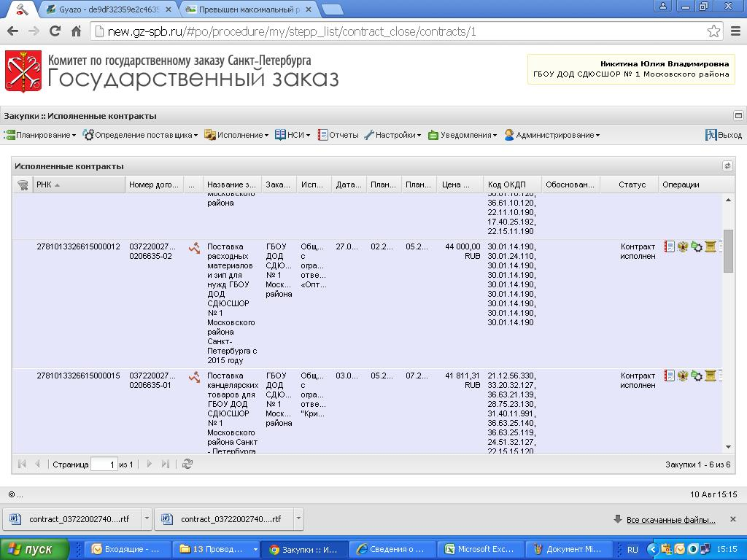Switch to Gyazo browser tab
Screen dimensions: 747x560
tap(109, 9)
